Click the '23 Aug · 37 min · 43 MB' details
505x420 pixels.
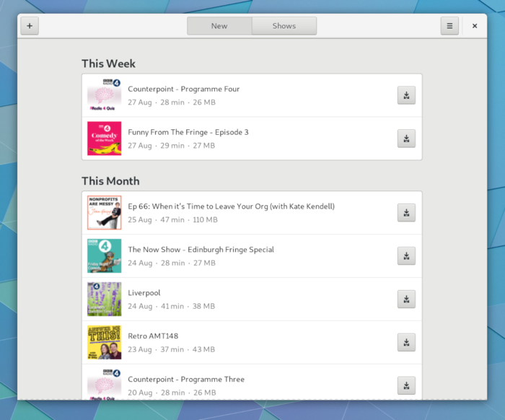[x=172, y=349]
